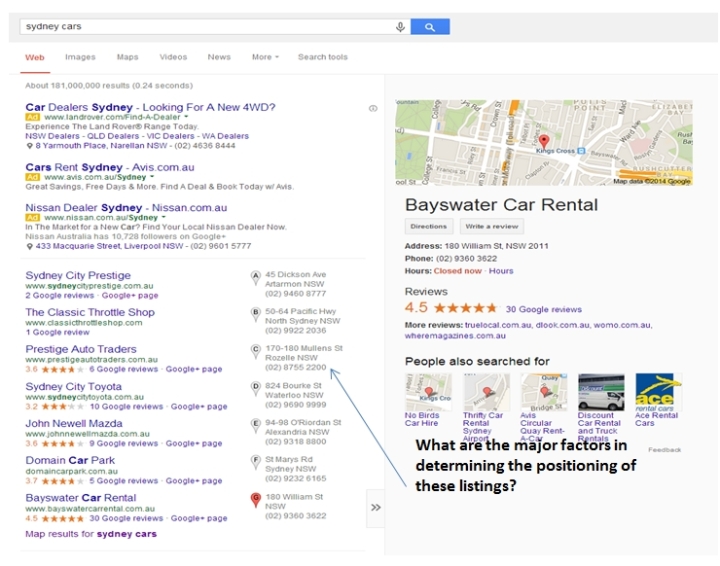Click the double-chevron panel expand arrow
This screenshot has height=566, width=720.
[x=376, y=508]
